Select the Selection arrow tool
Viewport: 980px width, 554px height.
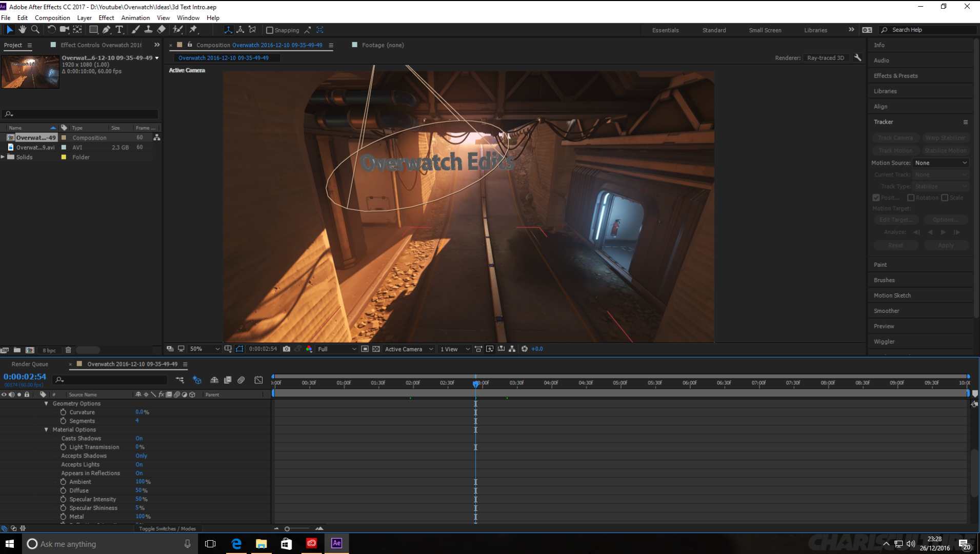[9, 30]
